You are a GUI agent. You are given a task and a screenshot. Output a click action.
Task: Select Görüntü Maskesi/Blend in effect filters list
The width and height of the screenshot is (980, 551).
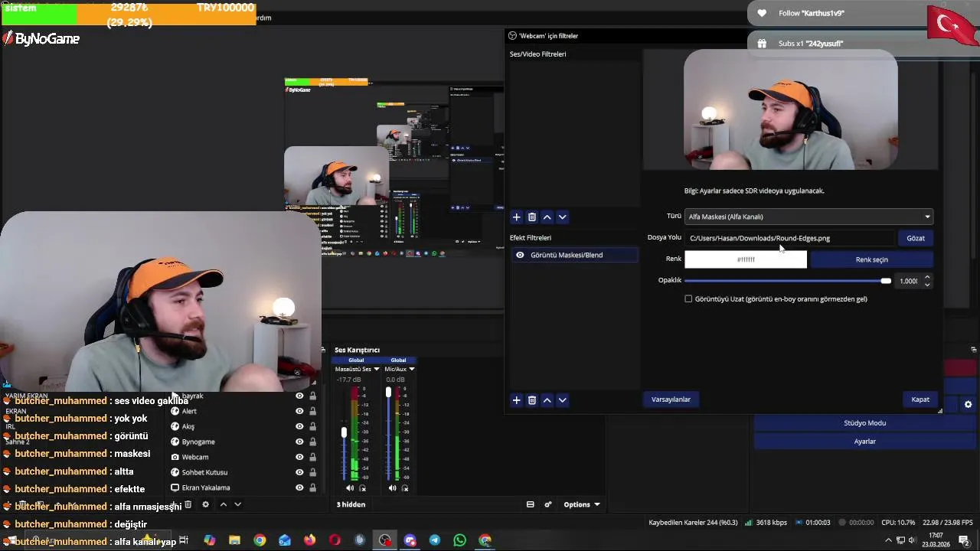point(574,255)
